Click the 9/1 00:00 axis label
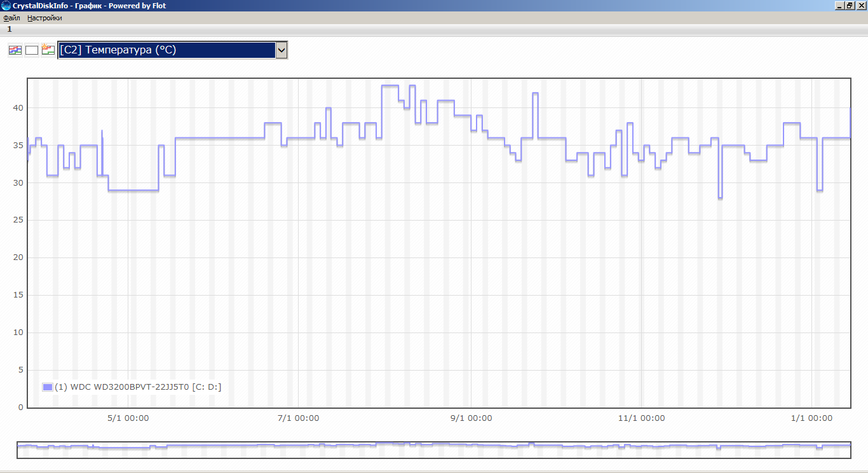The image size is (868, 473). (x=471, y=418)
